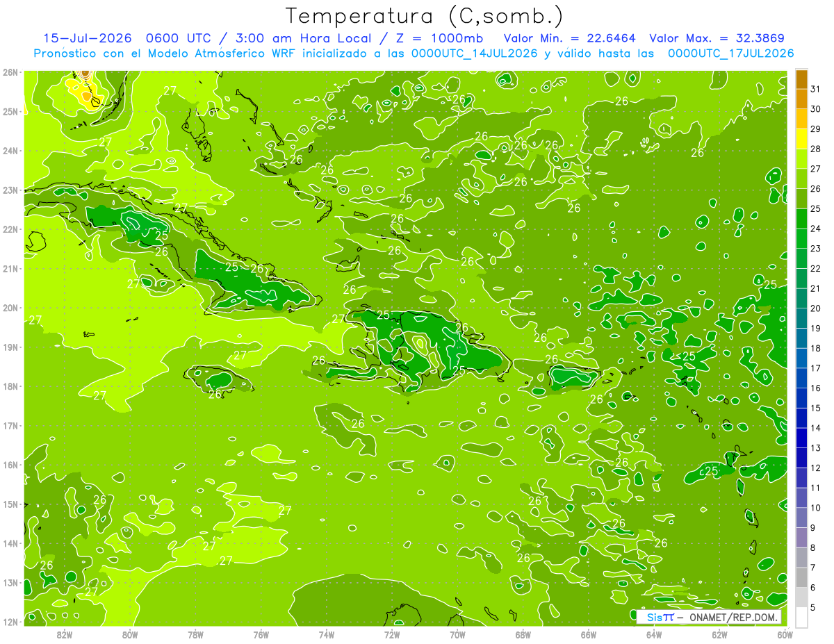
Task: Click the color bar label "20"
Action: (x=816, y=308)
